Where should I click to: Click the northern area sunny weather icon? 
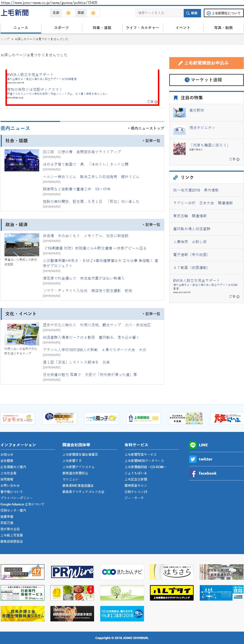(68, 13)
